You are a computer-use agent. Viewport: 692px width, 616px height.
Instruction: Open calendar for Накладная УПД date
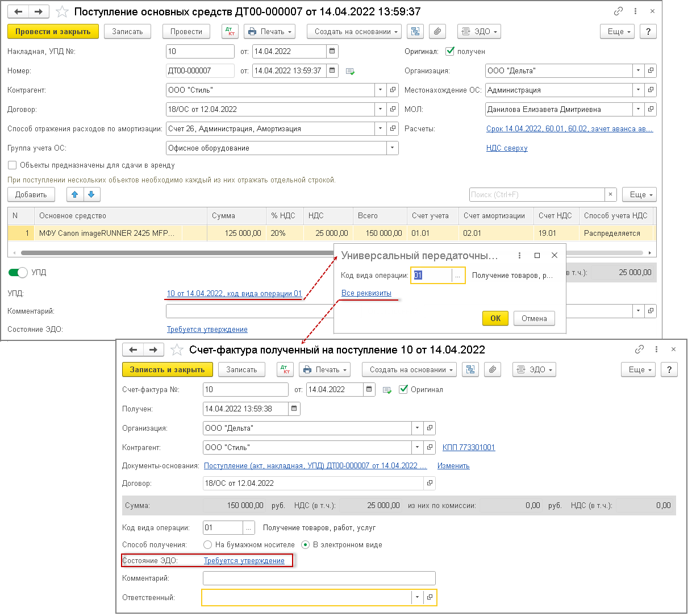332,52
